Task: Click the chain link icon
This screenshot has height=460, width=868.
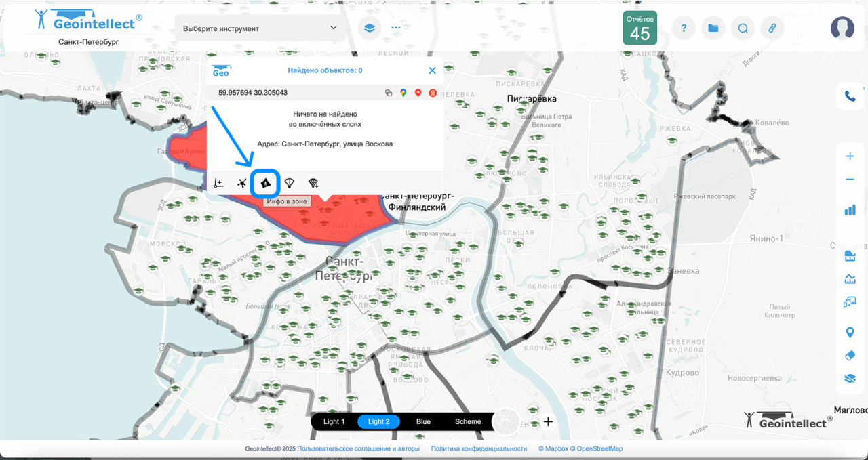Action: (772, 28)
